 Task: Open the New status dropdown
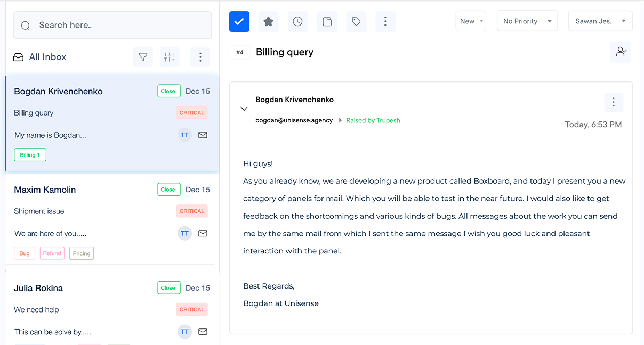point(471,21)
